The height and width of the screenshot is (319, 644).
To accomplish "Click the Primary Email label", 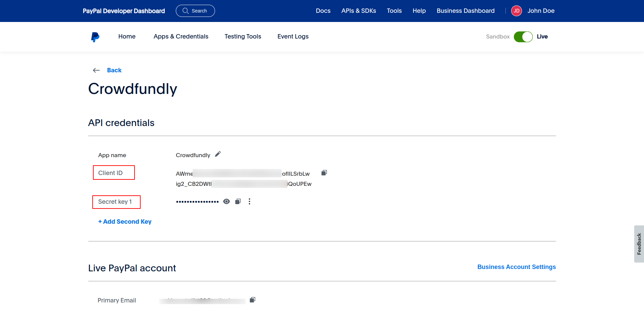I will coord(117,300).
